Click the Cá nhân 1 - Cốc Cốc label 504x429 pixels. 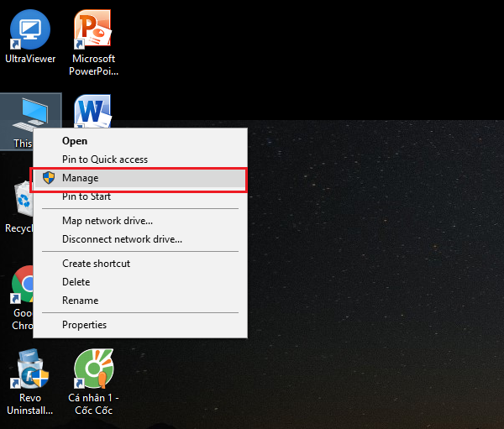93,404
